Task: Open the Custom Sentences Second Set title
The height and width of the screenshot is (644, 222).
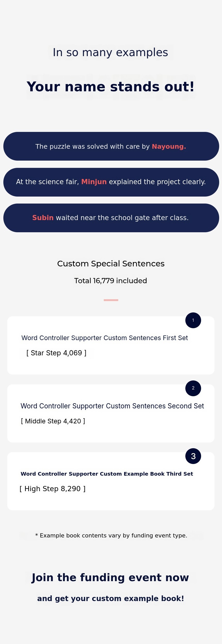Action: 112,406
